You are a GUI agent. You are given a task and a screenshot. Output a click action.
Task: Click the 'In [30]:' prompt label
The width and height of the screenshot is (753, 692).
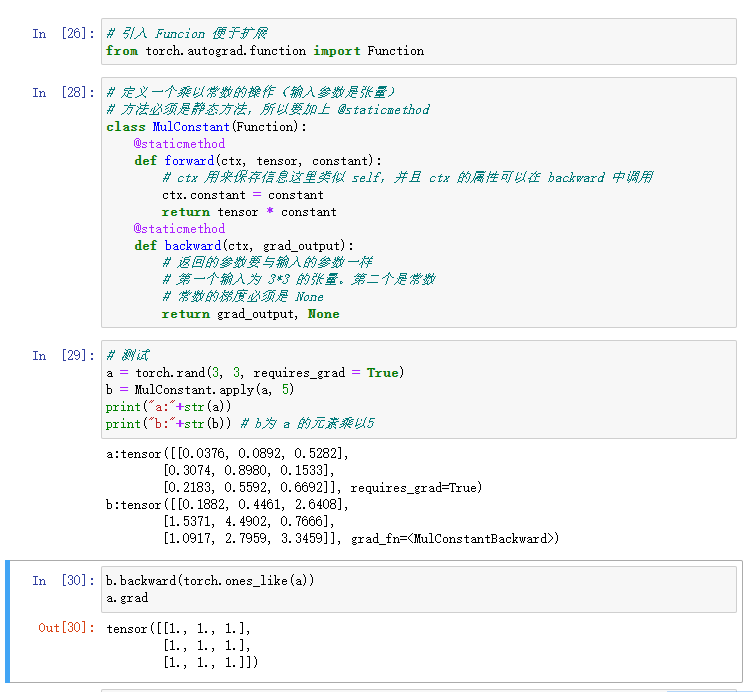pyautogui.click(x=63, y=581)
